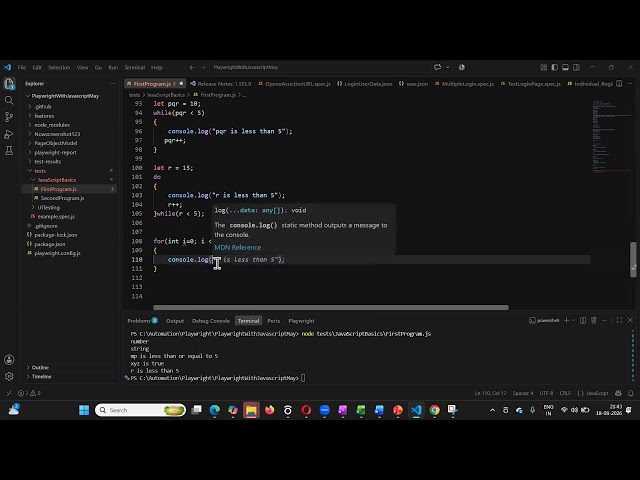Close the terminal panel
Viewport: 640px width, 480px height.
[630, 320]
